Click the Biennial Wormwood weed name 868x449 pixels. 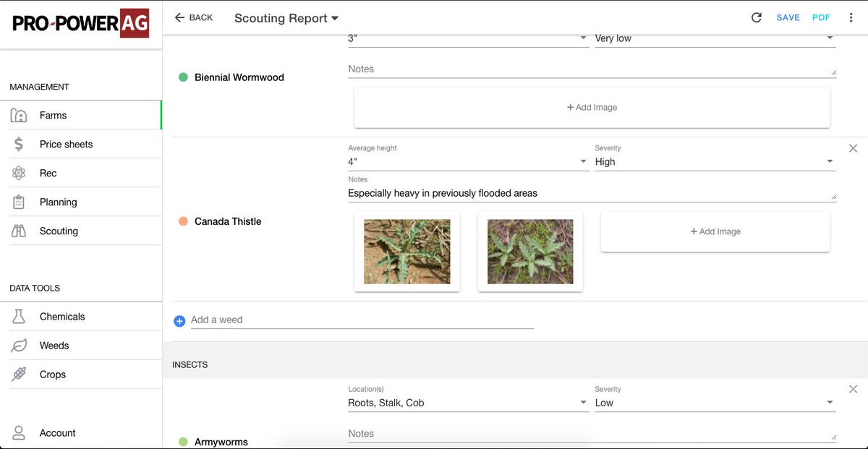(239, 77)
